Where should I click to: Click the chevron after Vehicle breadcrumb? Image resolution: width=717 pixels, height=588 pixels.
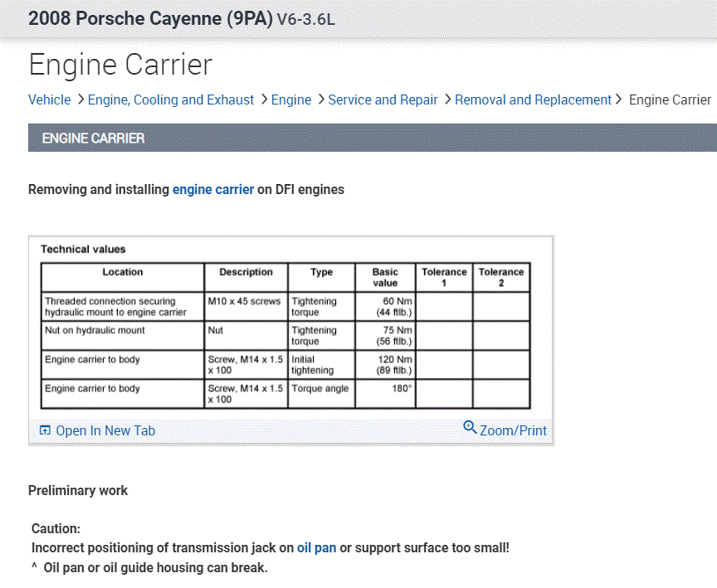pyautogui.click(x=80, y=100)
